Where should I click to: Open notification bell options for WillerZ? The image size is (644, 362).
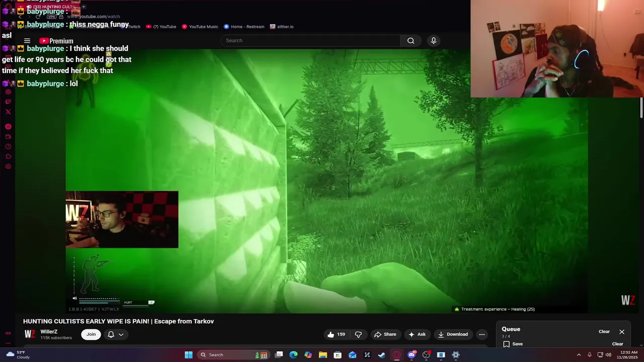115,334
